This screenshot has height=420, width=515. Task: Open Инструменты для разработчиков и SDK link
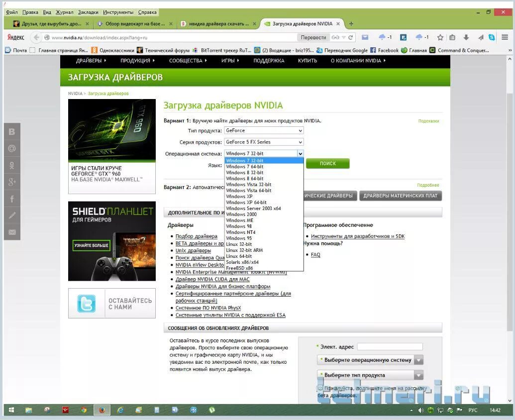tap(358, 236)
